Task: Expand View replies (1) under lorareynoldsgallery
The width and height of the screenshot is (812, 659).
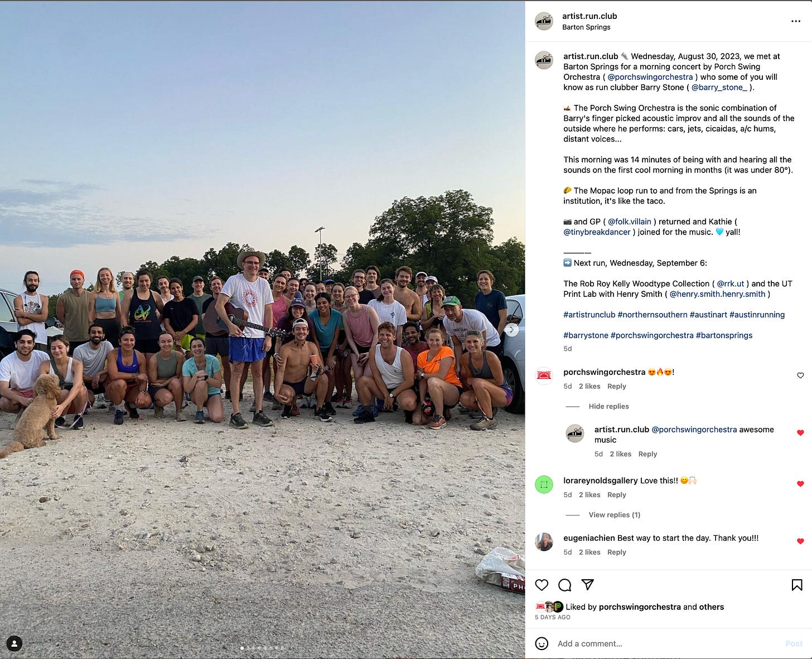Action: coord(614,514)
